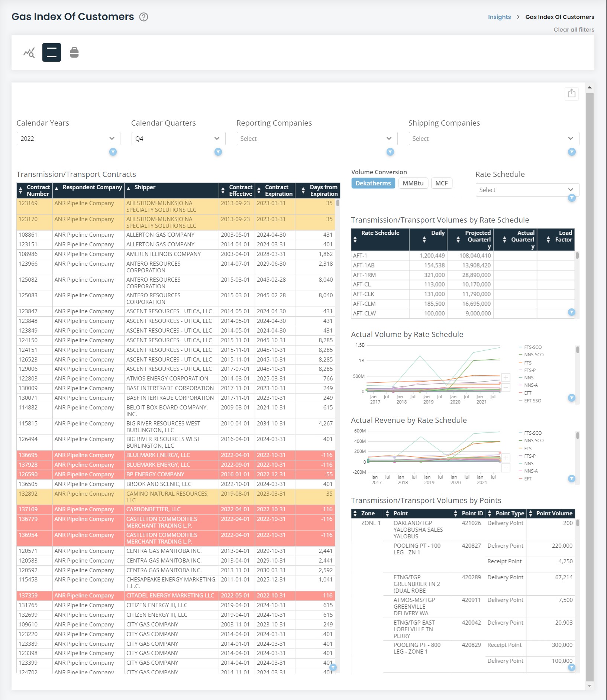Click filter icon under Calendar Quarters
Image resolution: width=607 pixels, height=700 pixels.
tap(218, 152)
